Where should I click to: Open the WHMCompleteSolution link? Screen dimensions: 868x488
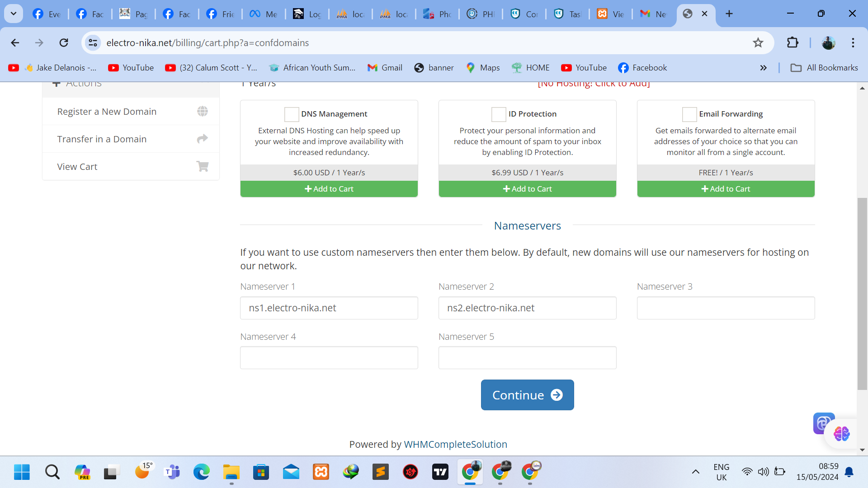click(455, 445)
